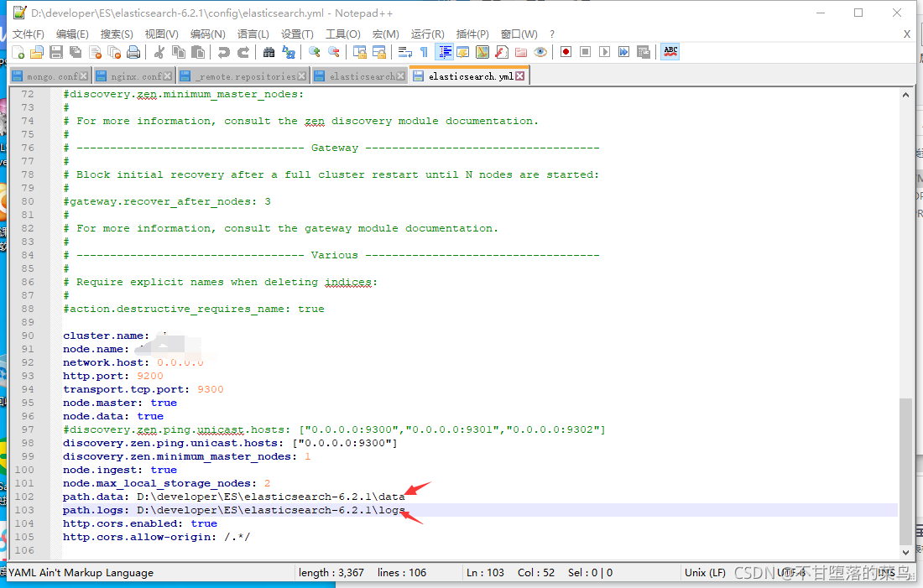Close the elasticsearch.yml tab
923x588 pixels.
pos(519,76)
